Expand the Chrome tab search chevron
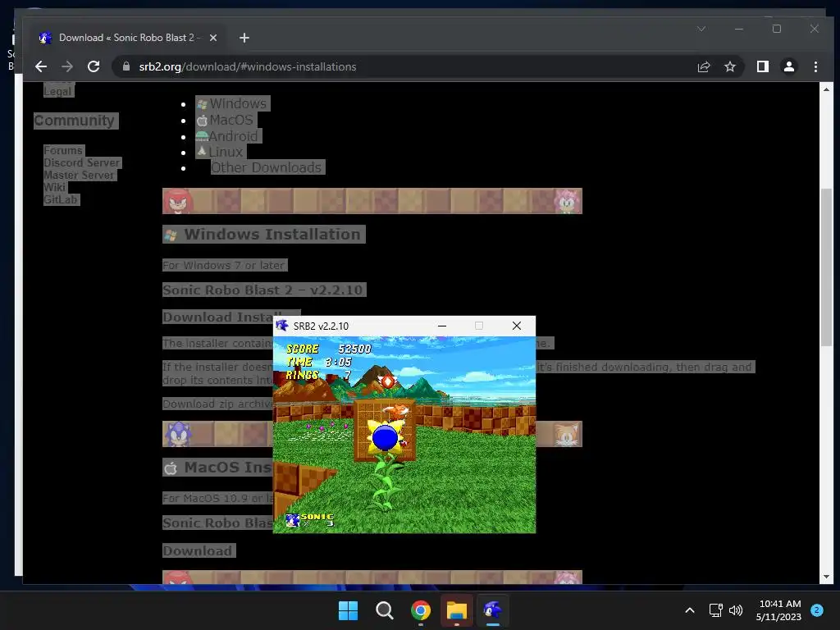 701,29
